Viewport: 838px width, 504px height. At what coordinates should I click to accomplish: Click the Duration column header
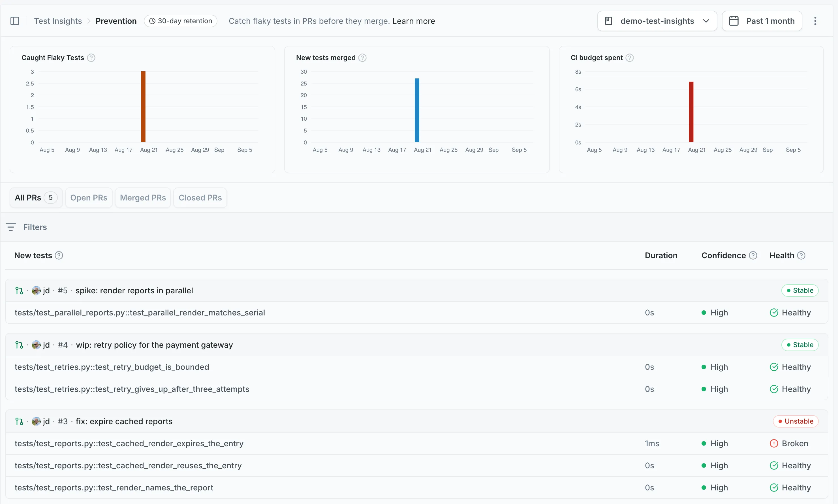point(661,255)
